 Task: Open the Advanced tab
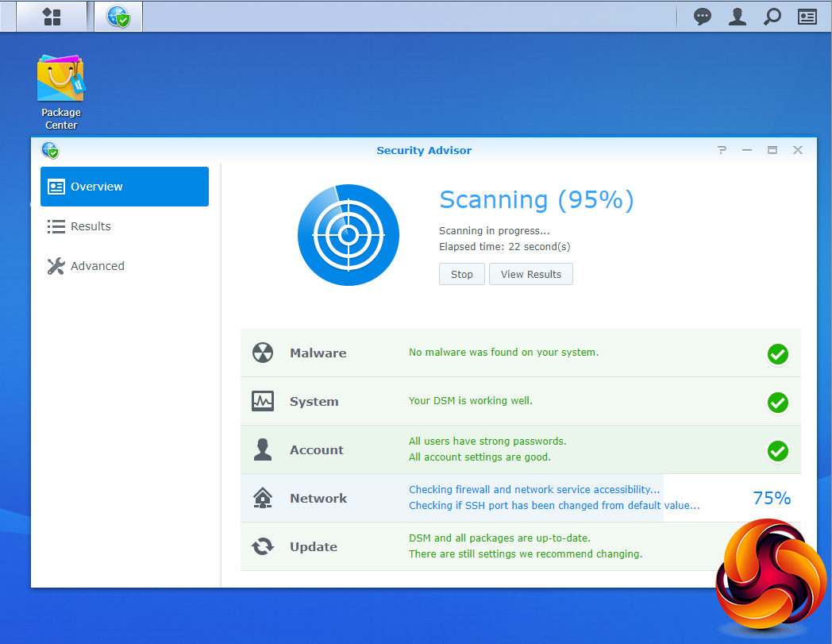pos(125,266)
